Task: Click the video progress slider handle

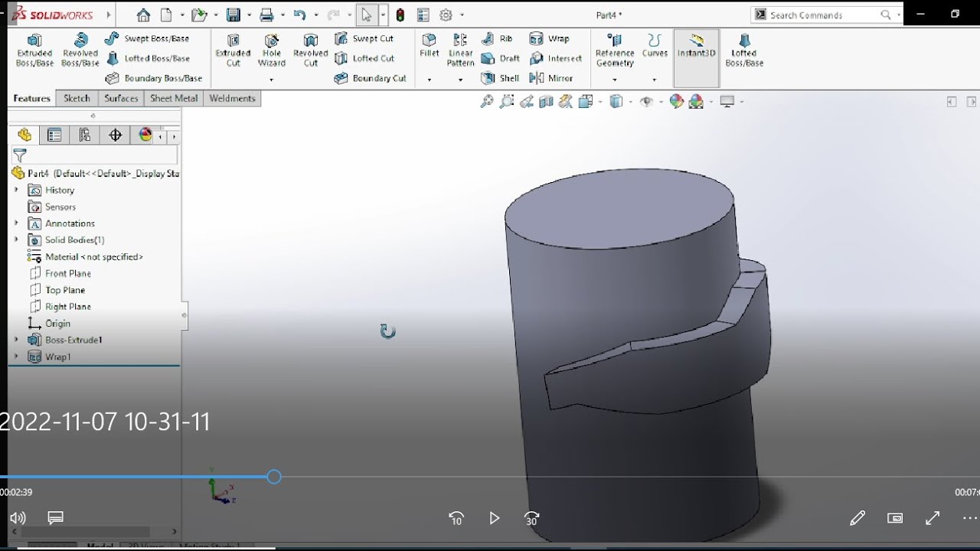Action: [274, 477]
